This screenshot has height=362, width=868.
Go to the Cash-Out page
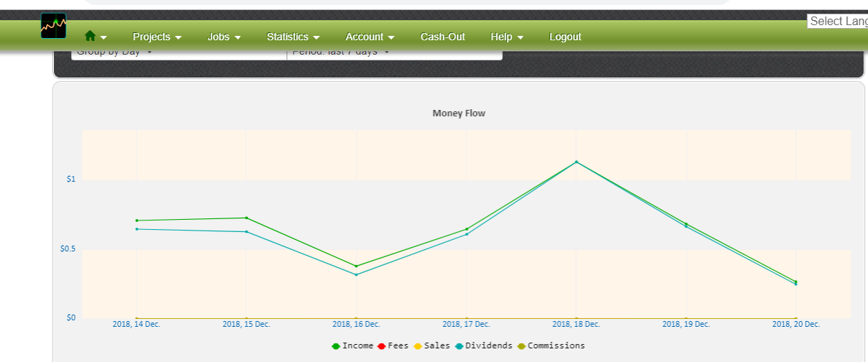443,37
